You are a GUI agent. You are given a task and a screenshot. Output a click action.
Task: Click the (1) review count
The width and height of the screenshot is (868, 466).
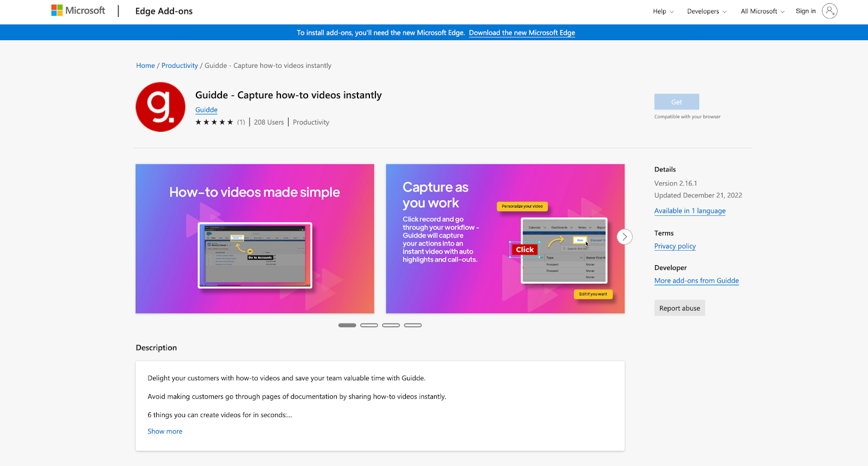241,122
